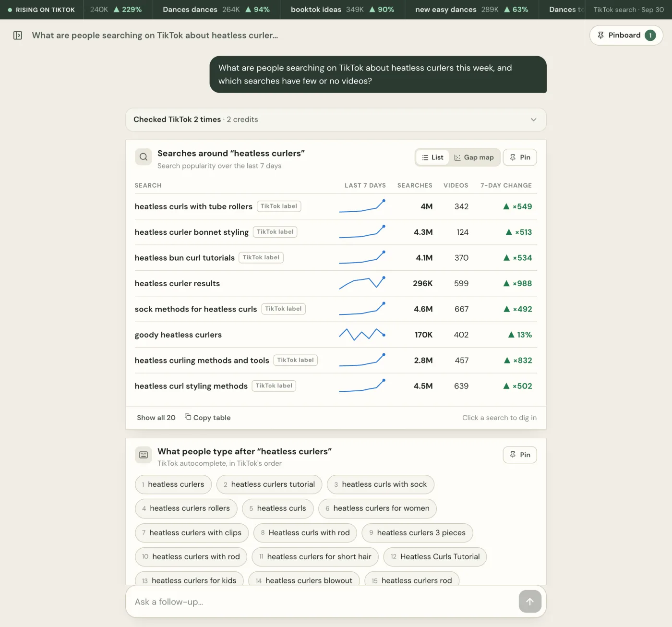This screenshot has width=672, height=627.
Task: Switch to List view
Action: (x=432, y=157)
